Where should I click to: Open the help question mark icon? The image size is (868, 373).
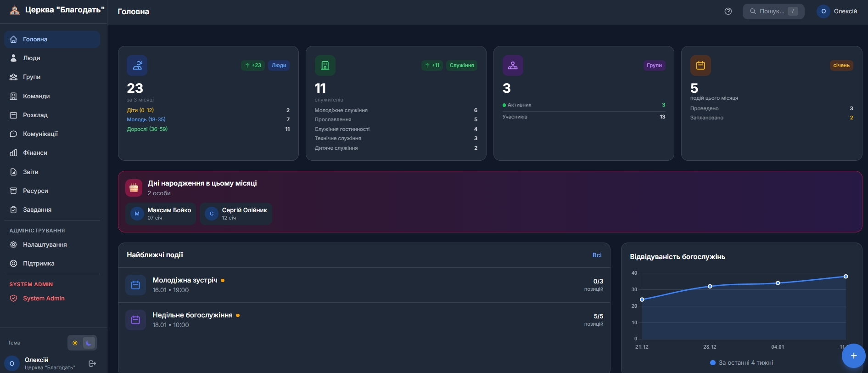(x=728, y=11)
